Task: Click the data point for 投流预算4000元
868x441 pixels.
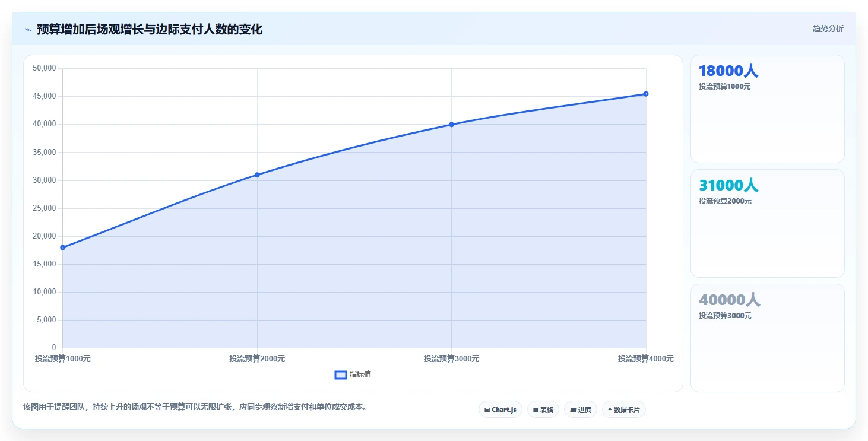Action: 646,94
